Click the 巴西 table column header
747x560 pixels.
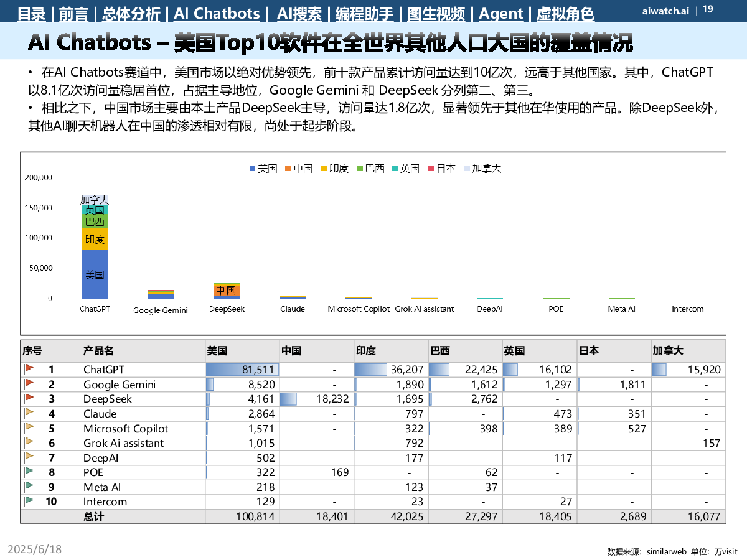click(x=465, y=351)
